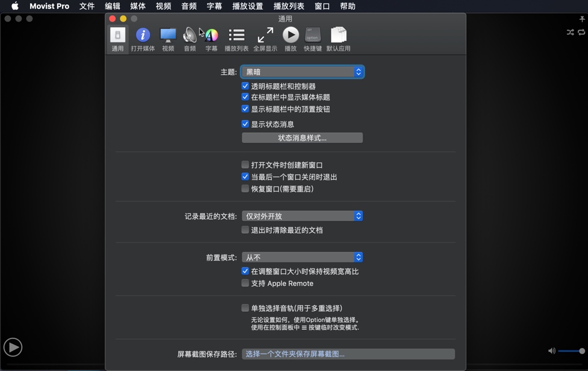Open the 播放 playback preferences pane
The image size is (588, 371).
[x=290, y=39]
